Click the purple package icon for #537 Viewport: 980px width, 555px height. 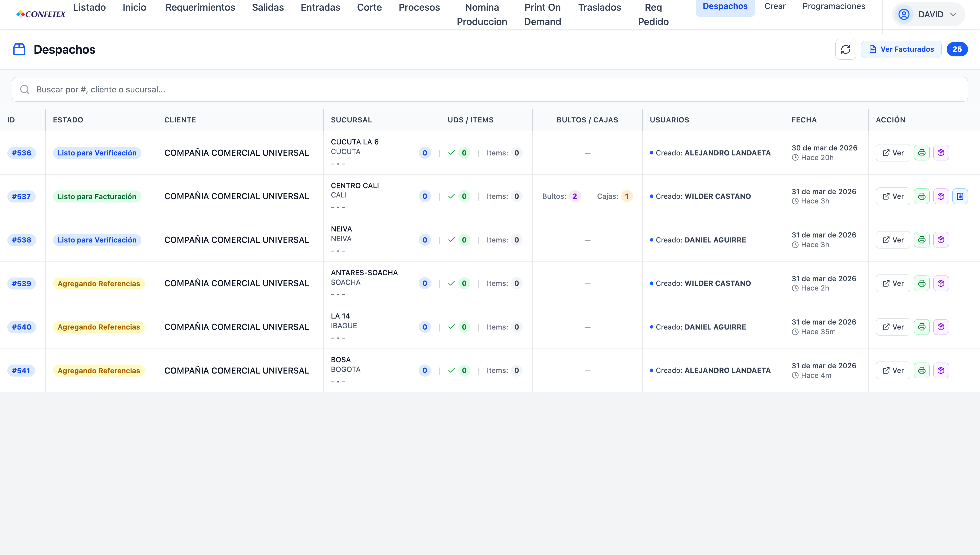[x=941, y=196]
